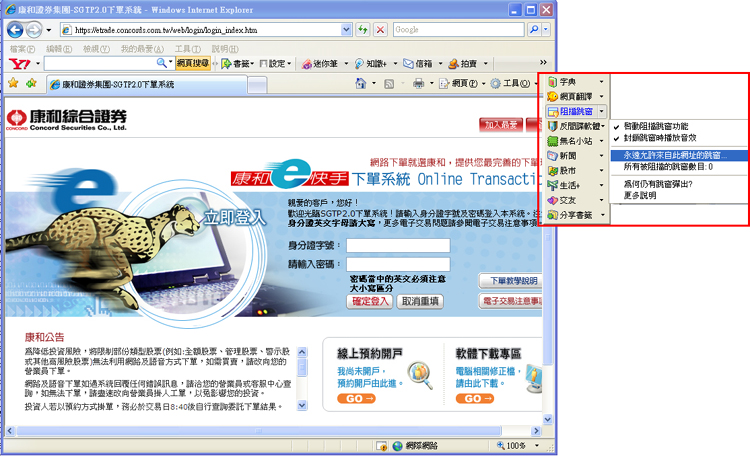Click the 阻擋跳窗 popup blocker button
The width and height of the screenshot is (750, 456).
click(x=571, y=111)
